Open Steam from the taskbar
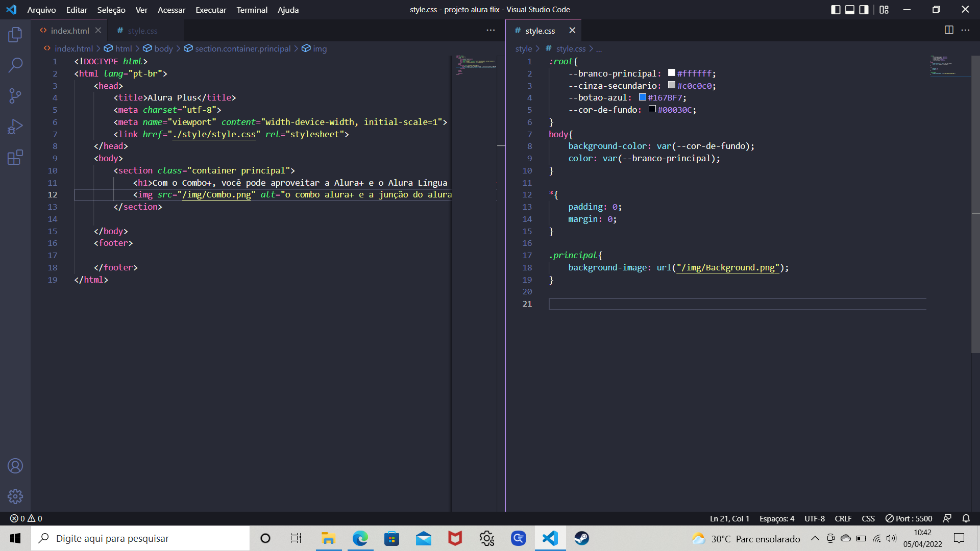Screen dimensions: 980x551 coord(581,538)
